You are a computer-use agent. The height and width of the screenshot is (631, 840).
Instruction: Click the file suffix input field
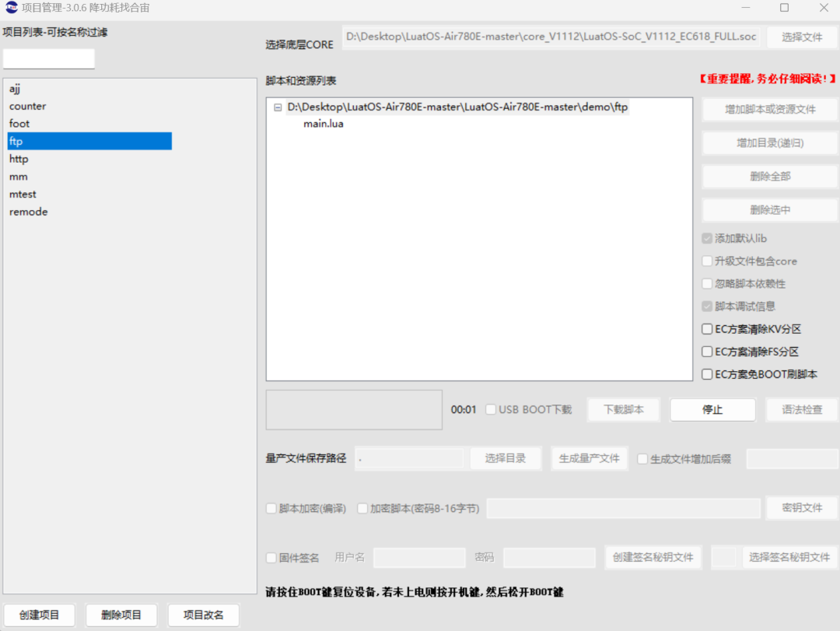[793, 459]
